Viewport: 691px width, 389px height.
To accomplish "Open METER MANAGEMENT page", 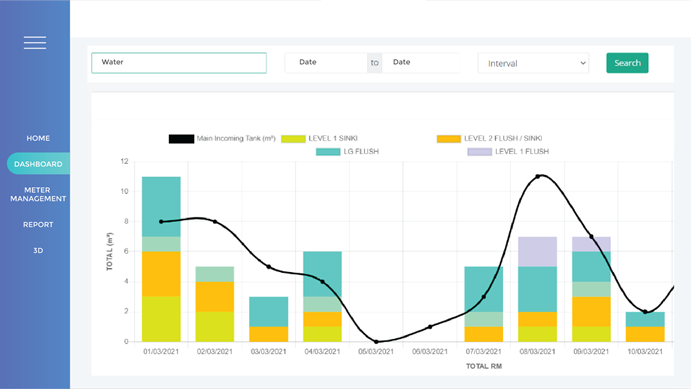I will (38, 194).
